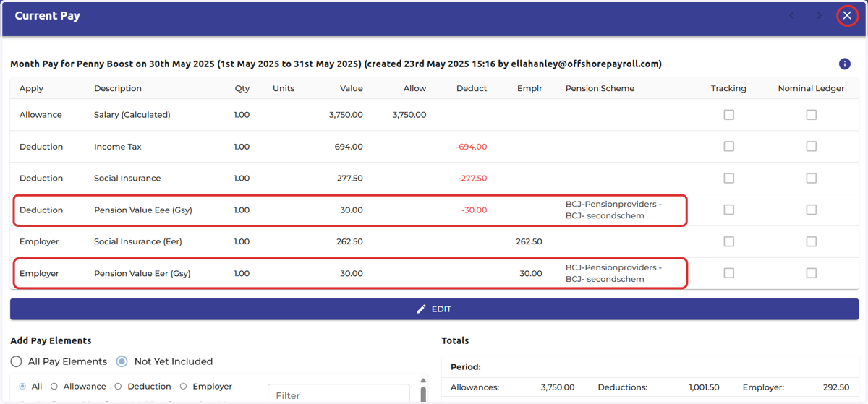The width and height of the screenshot is (868, 404).
Task: Tick Tracking checkbox for Salary (Calculated)
Action: point(728,114)
